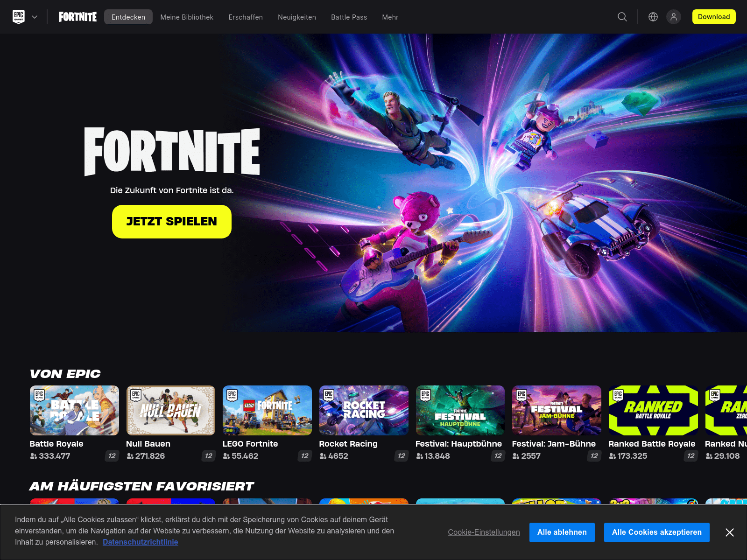This screenshot has height=560, width=747.
Task: Click players icon beside 2557
Action: coord(516,456)
